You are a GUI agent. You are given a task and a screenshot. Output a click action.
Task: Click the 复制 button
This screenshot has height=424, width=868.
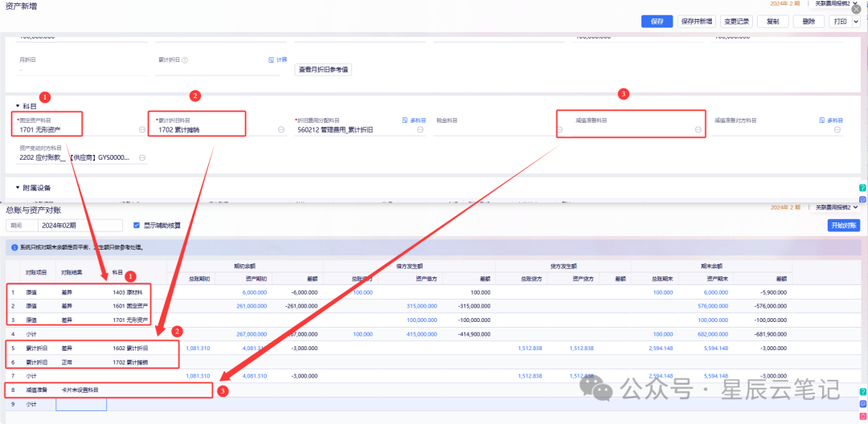point(773,22)
